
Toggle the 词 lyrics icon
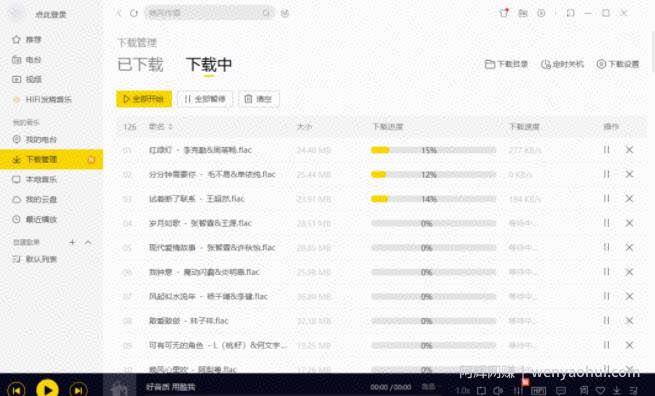click(584, 391)
